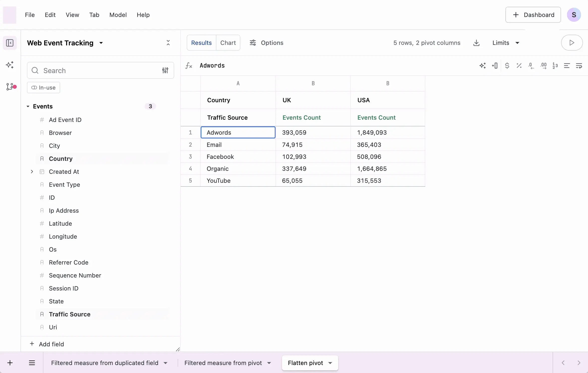Open the Tab menu
588x373 pixels.
click(x=94, y=15)
